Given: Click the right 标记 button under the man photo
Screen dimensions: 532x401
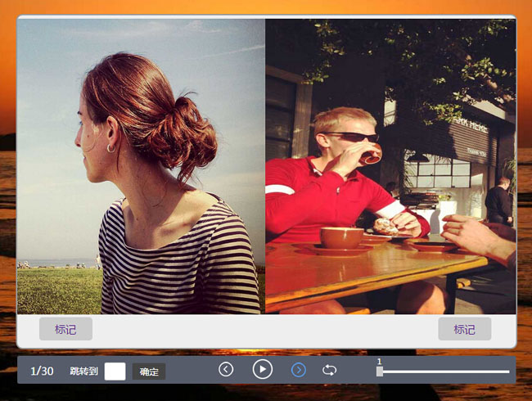Looking at the screenshot, I should [464, 329].
